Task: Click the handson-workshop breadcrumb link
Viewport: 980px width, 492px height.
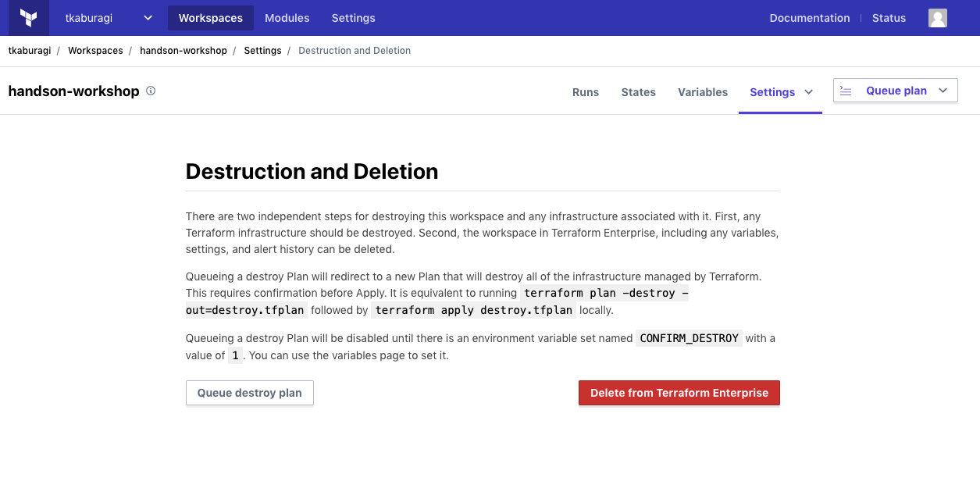Action: click(183, 51)
